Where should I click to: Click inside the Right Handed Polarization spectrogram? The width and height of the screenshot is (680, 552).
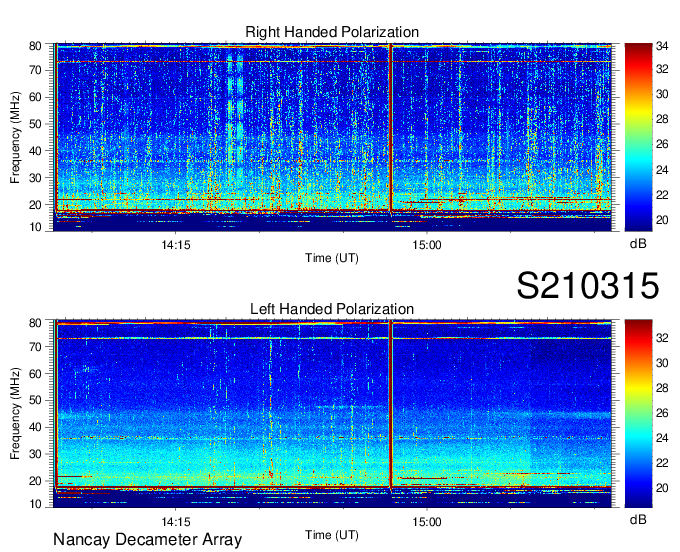(332, 137)
